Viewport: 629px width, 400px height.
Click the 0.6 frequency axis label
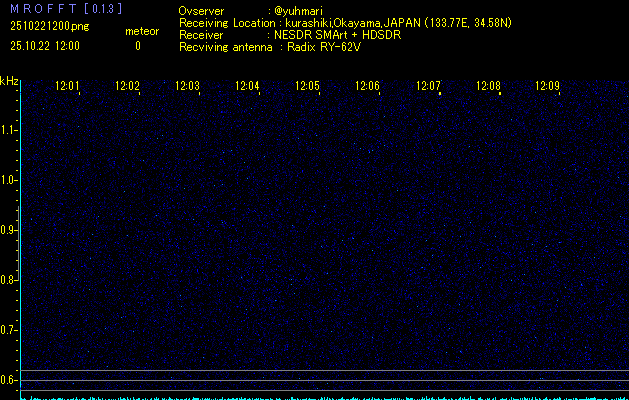9,380
